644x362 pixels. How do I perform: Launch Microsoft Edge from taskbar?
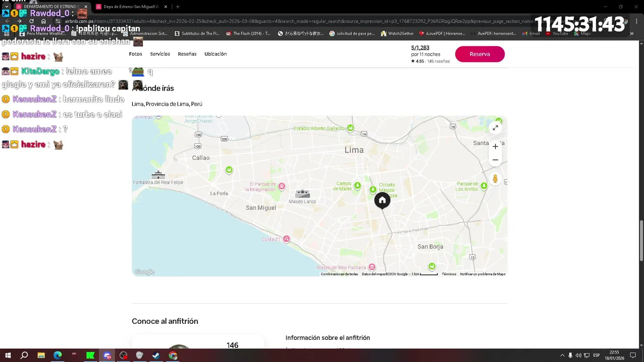coord(57,355)
